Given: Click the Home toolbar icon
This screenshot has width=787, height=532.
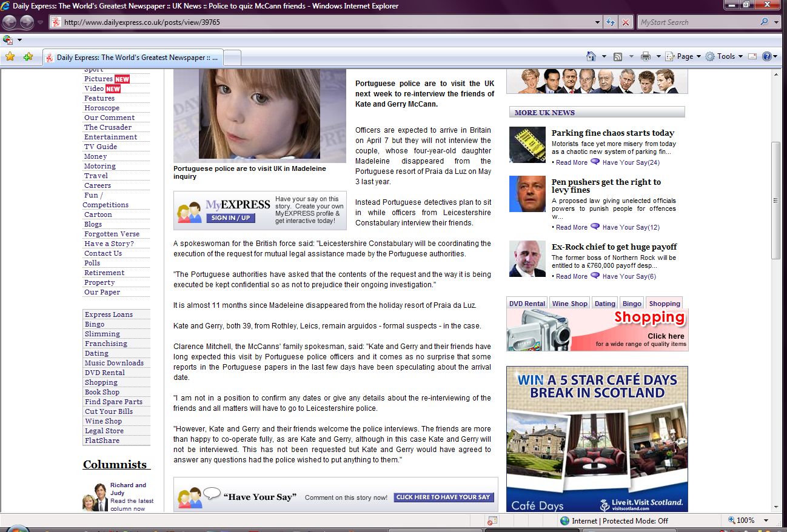Looking at the screenshot, I should pyautogui.click(x=591, y=56).
